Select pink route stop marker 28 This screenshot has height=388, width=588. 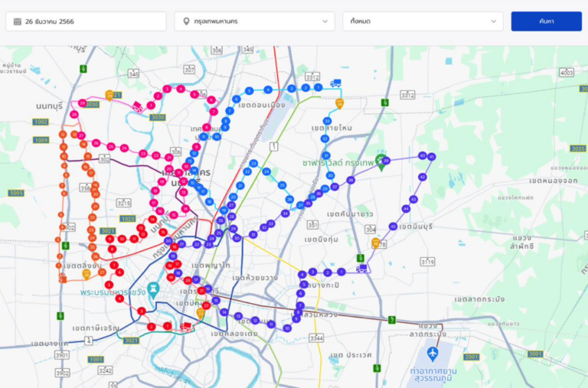(x=74, y=114)
